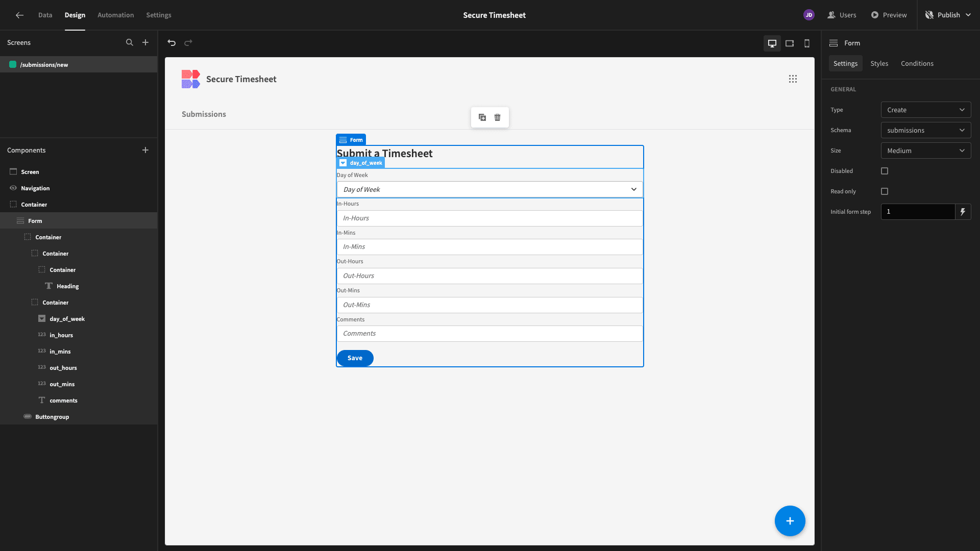Screen dimensions: 980x551
Task: Select the day_of_week tree item
Action: 79,319
